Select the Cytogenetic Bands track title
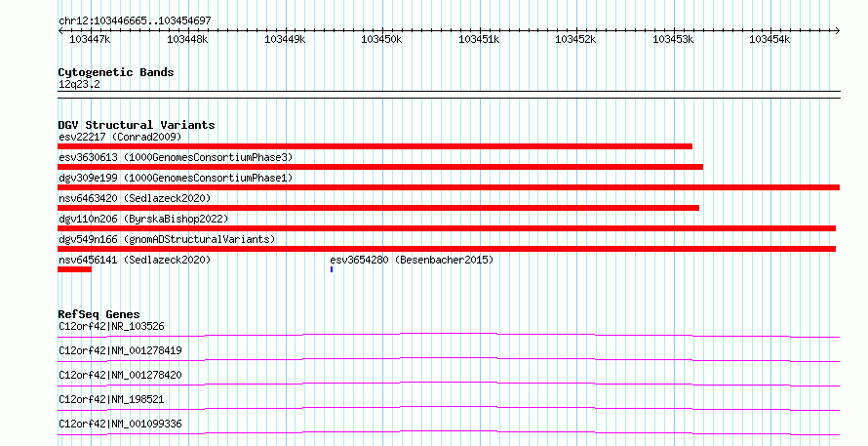The image size is (868, 446). pos(116,72)
